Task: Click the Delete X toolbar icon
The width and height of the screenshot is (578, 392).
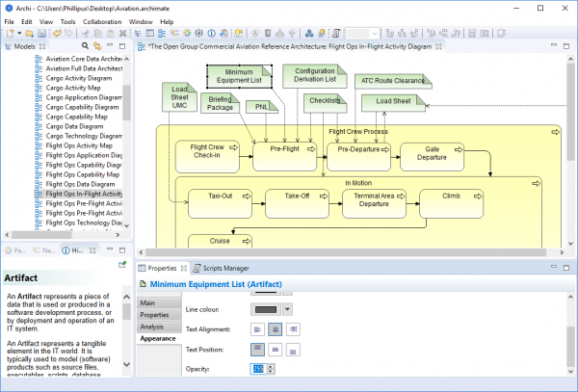Action: [x=122, y=34]
